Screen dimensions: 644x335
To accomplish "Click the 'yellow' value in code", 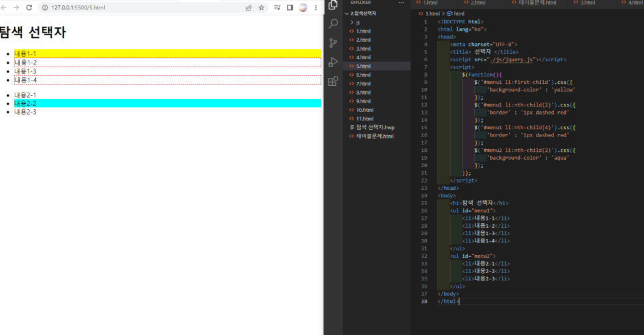I will (563, 89).
